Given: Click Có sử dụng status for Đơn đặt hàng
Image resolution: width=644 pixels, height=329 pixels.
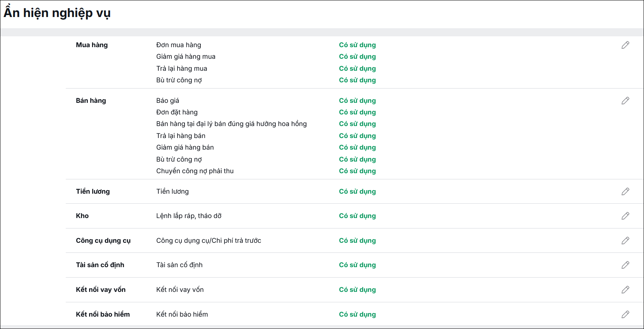Looking at the screenshot, I should point(357,112).
